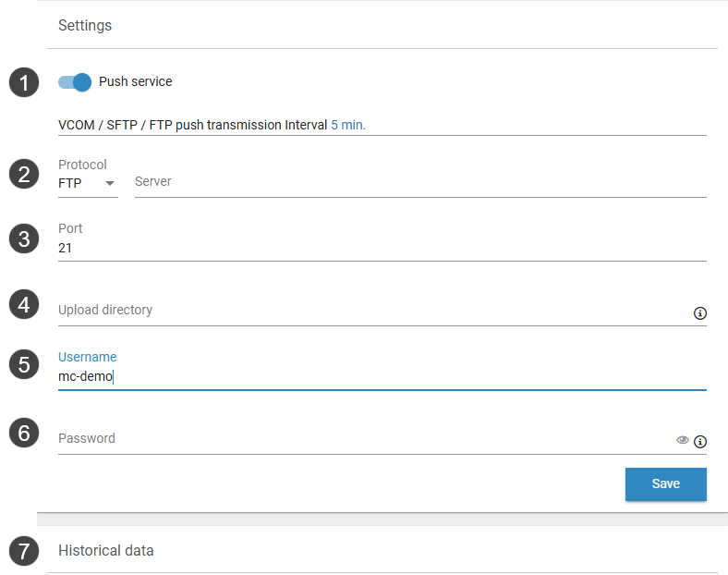Open the Upload directory info icon

tap(700, 313)
